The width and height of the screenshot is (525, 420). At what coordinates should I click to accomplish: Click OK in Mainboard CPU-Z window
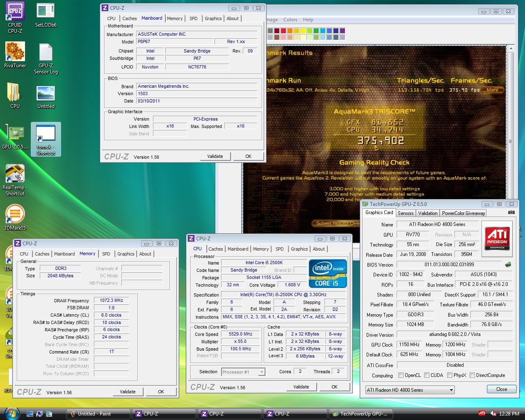(248, 156)
